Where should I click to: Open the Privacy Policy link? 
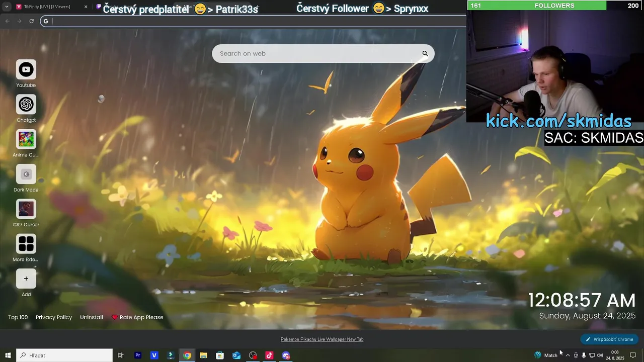[54, 317]
